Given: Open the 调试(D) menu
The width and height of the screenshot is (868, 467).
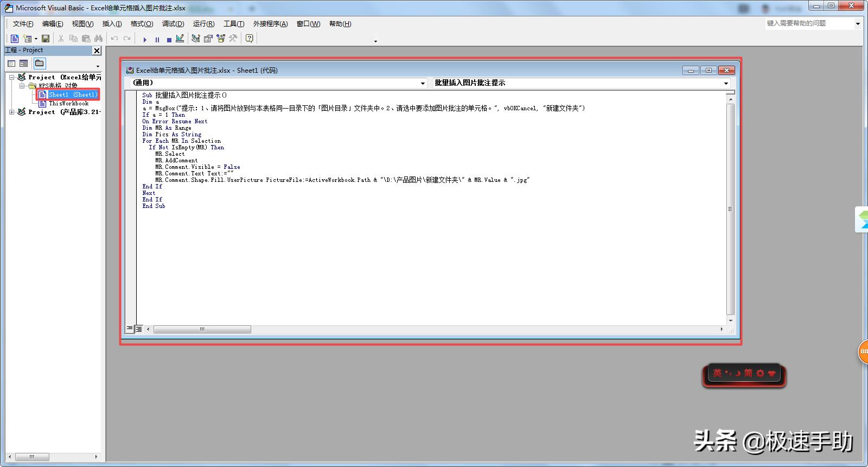Looking at the screenshot, I should coord(173,24).
